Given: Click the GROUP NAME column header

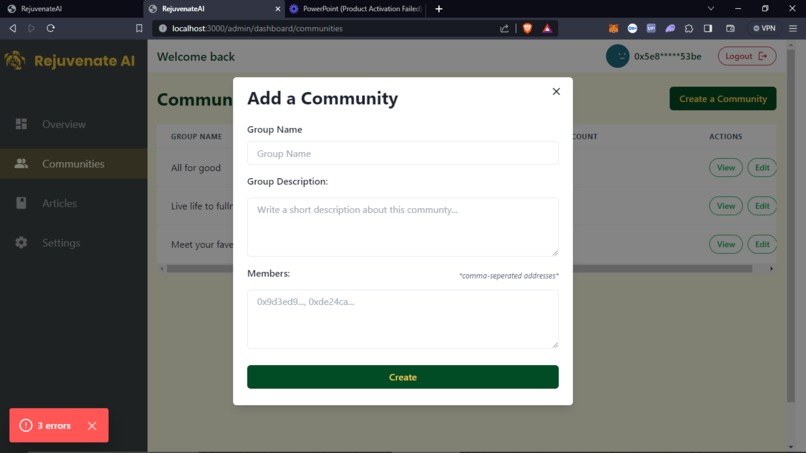Looking at the screenshot, I should click(196, 136).
